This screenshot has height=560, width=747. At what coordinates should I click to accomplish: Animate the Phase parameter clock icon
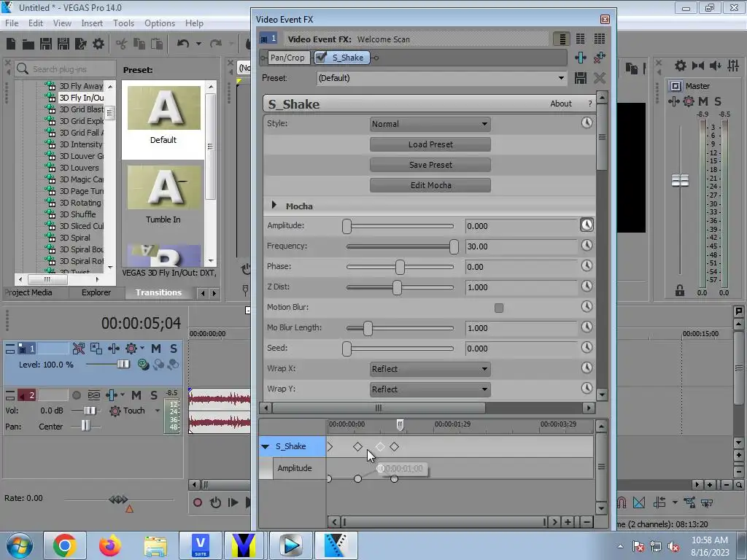(x=587, y=265)
